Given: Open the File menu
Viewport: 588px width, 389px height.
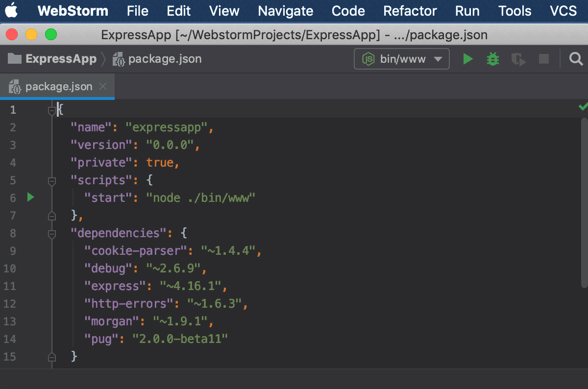Looking at the screenshot, I should (x=138, y=11).
